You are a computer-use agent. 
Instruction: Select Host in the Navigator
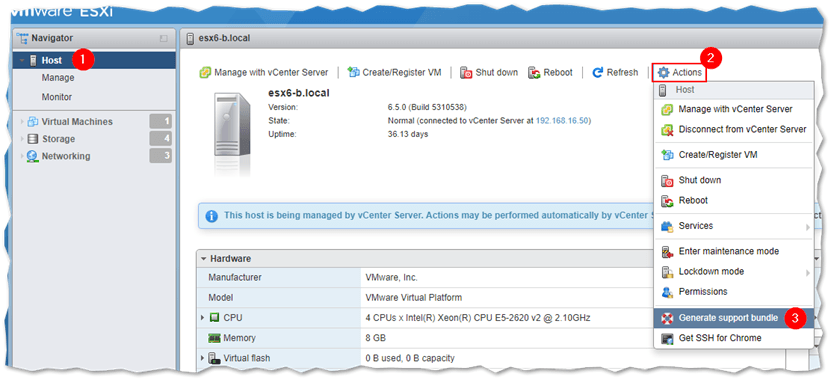click(94, 60)
